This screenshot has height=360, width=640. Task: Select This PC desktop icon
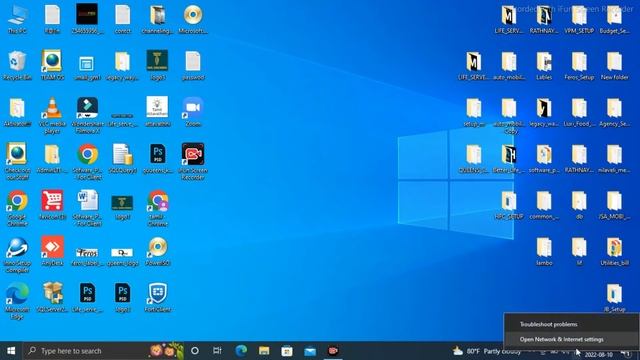(x=17, y=19)
